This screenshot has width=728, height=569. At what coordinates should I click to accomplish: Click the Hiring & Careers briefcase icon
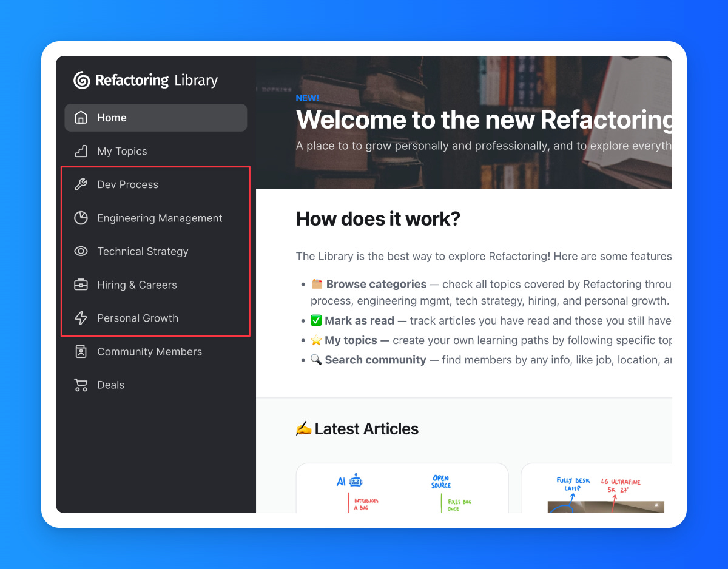pos(81,284)
